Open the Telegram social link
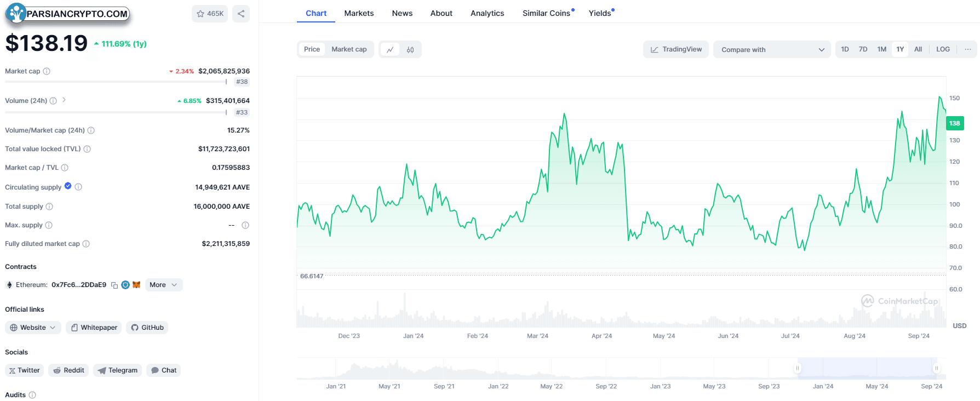 [117, 370]
